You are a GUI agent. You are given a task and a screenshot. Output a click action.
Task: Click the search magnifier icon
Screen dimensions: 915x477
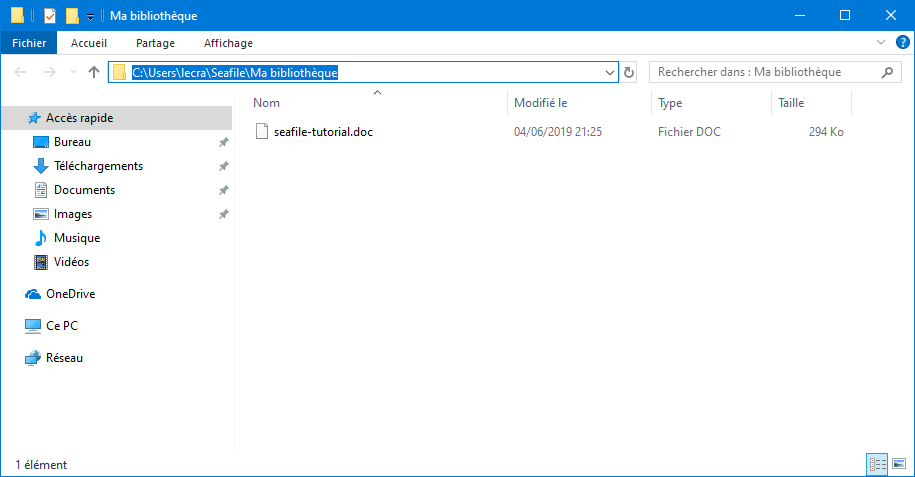click(888, 72)
